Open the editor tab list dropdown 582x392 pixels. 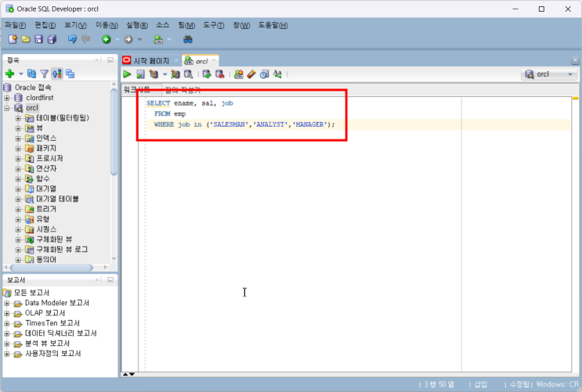click(x=575, y=60)
